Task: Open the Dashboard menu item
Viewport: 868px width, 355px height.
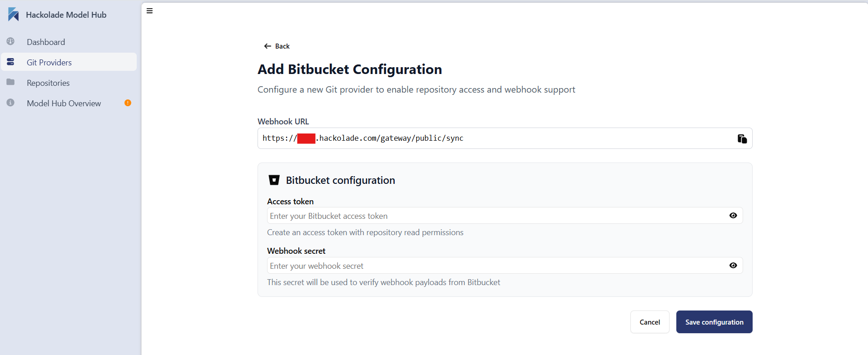Action: [45, 42]
